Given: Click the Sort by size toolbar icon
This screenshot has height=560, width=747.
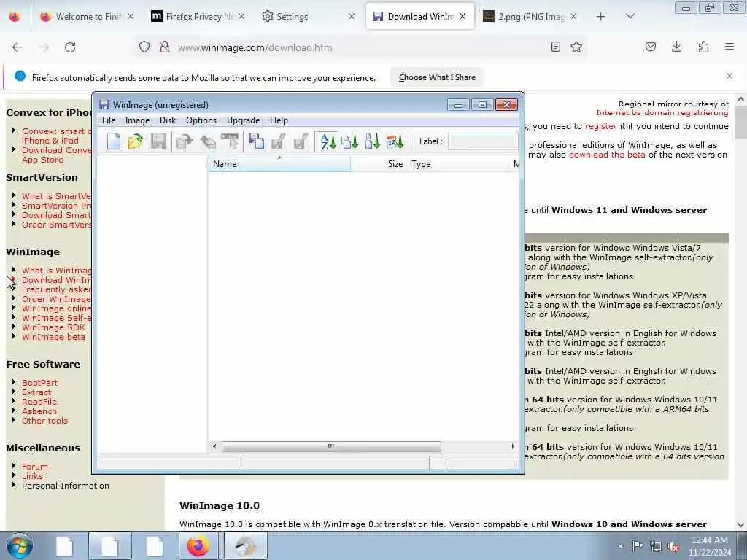Looking at the screenshot, I should click(373, 141).
